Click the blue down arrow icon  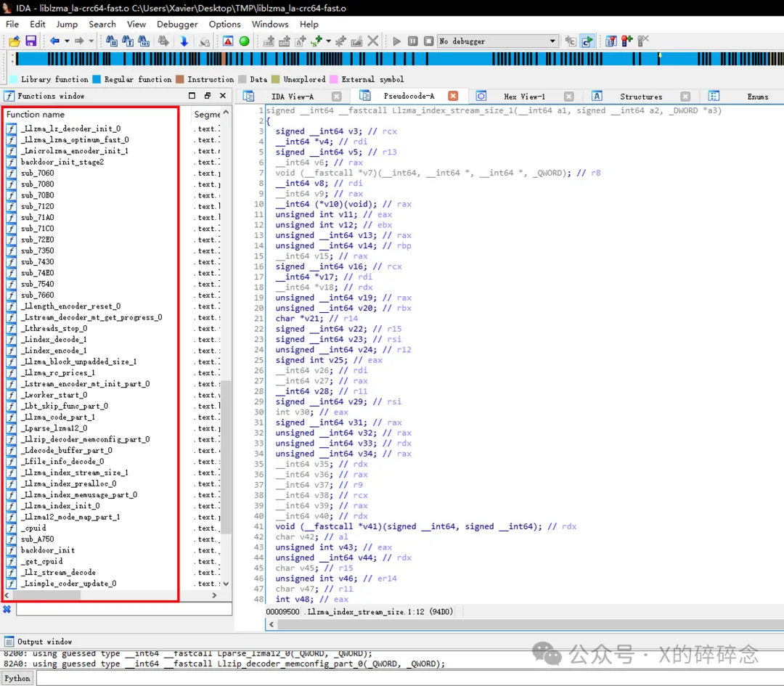point(184,41)
